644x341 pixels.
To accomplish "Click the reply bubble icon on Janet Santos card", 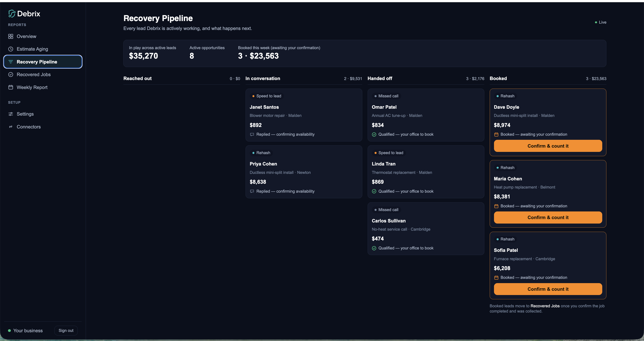I will click(252, 134).
